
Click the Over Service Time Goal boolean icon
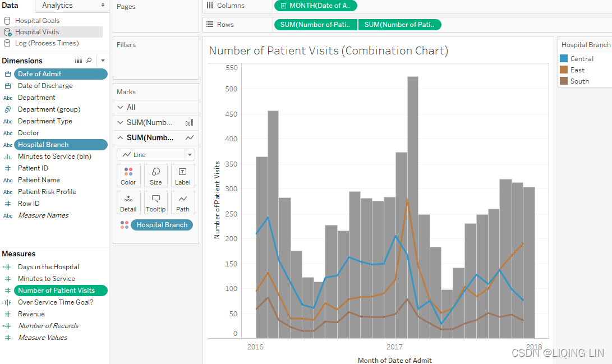coord(7,302)
